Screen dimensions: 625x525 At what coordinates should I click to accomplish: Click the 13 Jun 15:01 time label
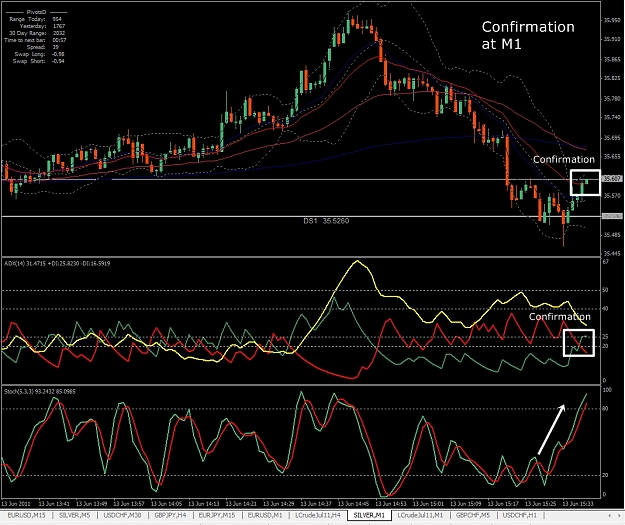tap(428, 504)
